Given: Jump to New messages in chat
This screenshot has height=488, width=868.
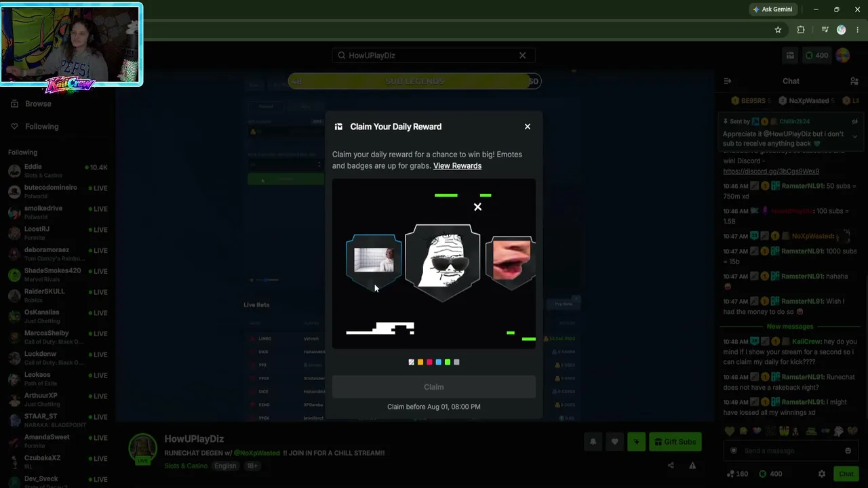Looking at the screenshot, I should pyautogui.click(x=790, y=327).
